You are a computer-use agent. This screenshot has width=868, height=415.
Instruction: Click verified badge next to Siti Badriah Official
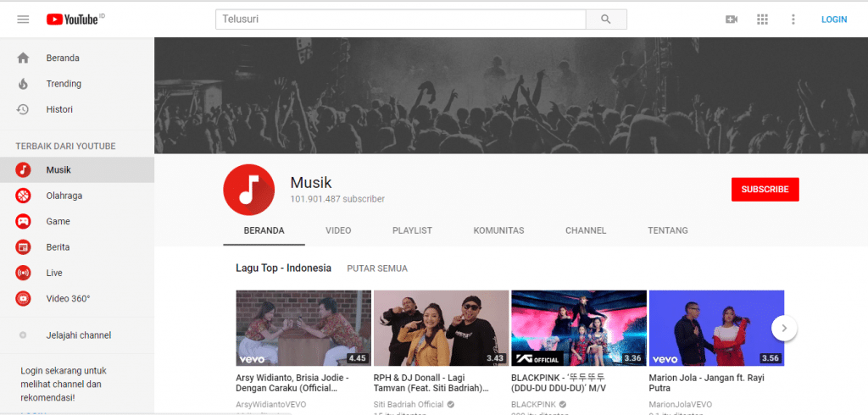coord(451,405)
